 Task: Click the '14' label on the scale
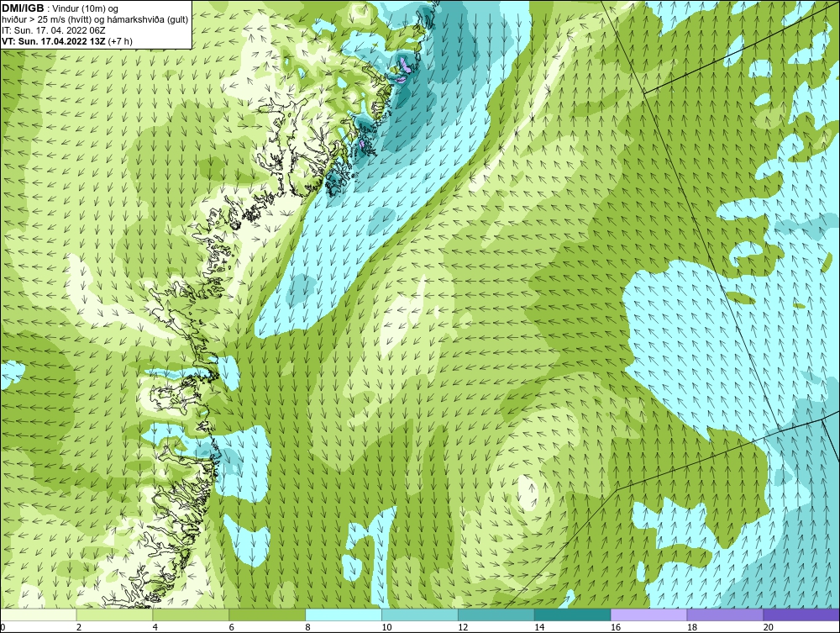tap(539, 627)
